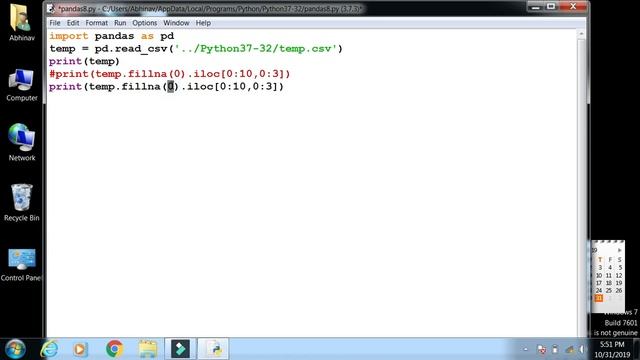The width and height of the screenshot is (640, 360).
Task: Open the Format menu
Action: 97,23
